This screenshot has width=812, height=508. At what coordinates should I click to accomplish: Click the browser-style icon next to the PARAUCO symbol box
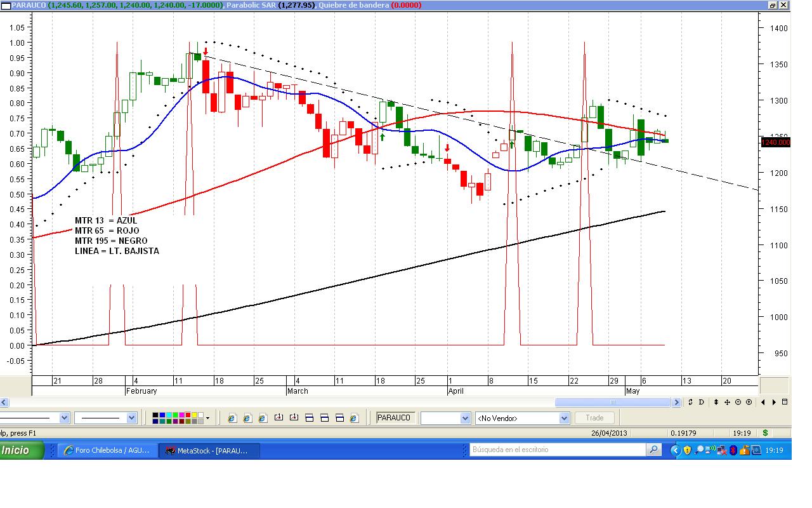[x=354, y=418]
